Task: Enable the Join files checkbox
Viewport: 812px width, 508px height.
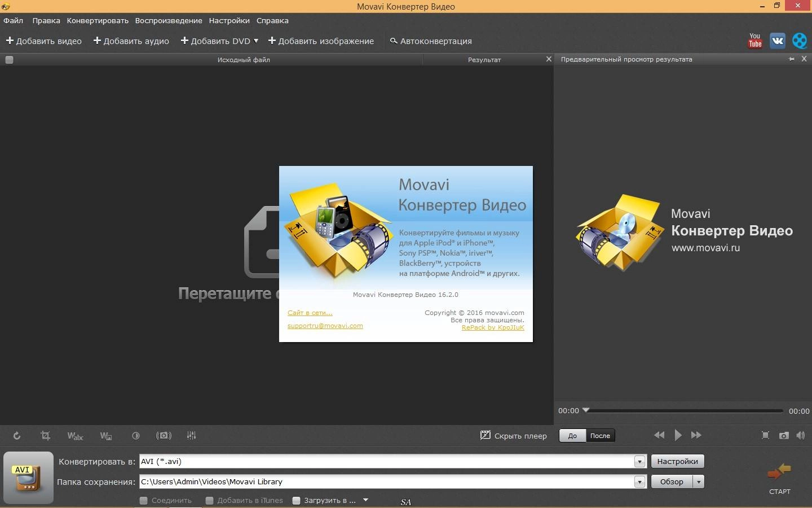Action: click(x=144, y=500)
